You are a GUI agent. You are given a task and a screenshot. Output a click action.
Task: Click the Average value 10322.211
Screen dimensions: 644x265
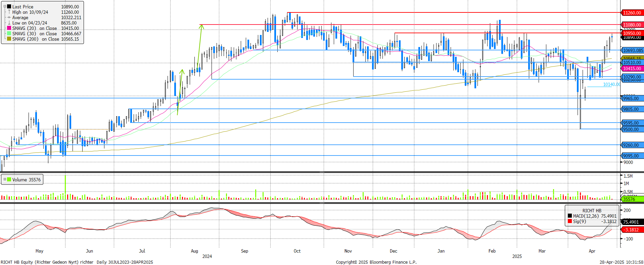click(71, 17)
